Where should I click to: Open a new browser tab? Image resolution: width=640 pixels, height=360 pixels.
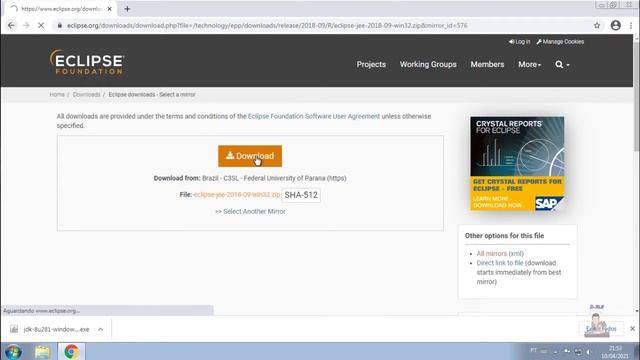pos(127,9)
